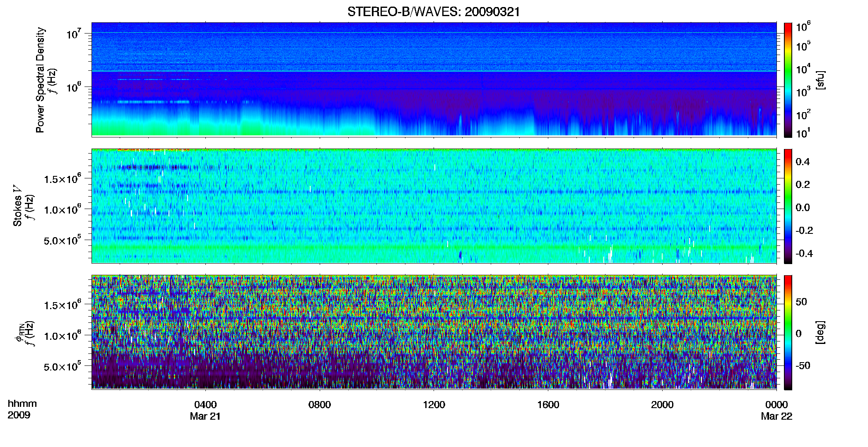Click the 10^7 tick on spectral density axis

pos(74,34)
